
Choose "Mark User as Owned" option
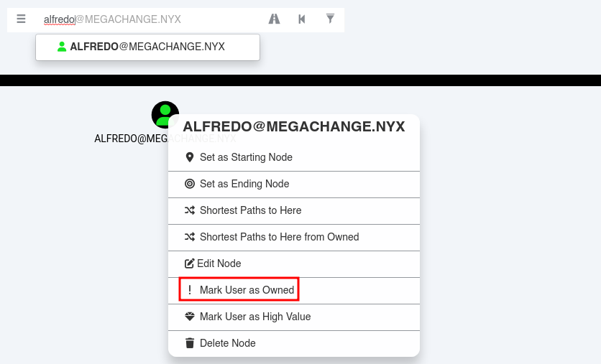click(x=247, y=290)
